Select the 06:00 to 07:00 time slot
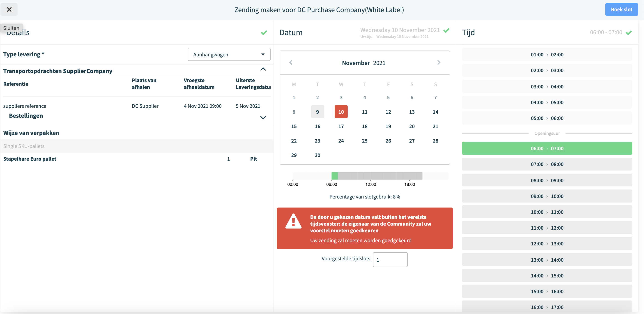The width and height of the screenshot is (644, 314). click(x=547, y=148)
